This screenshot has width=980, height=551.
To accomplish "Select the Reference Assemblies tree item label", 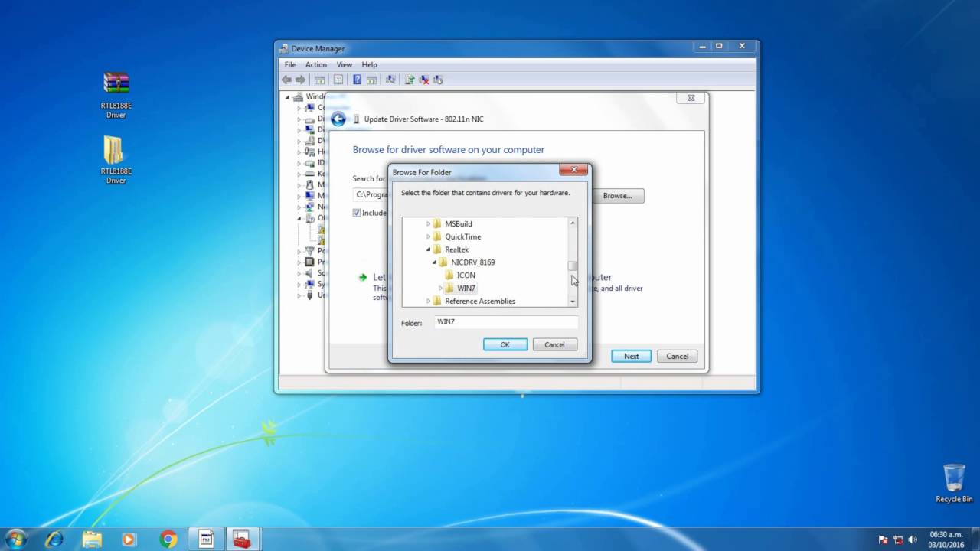I will pyautogui.click(x=480, y=301).
